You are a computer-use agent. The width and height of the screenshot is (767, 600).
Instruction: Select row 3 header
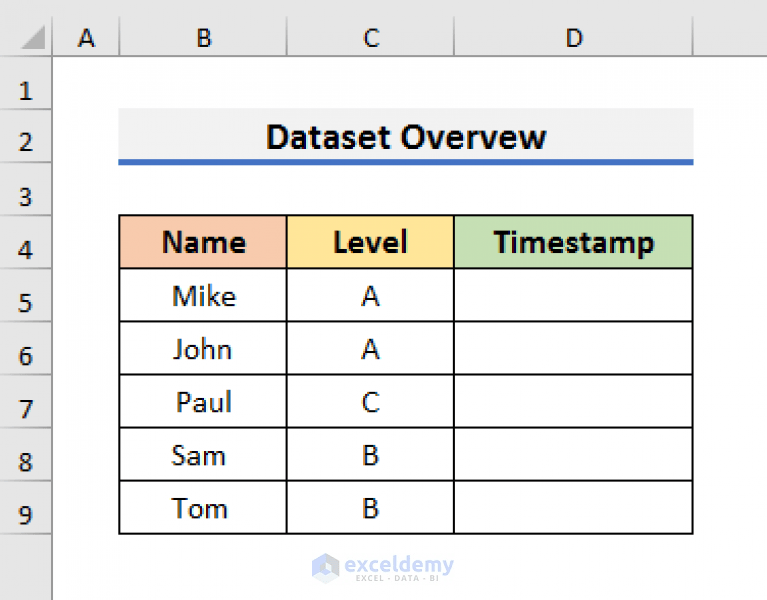coord(25,189)
